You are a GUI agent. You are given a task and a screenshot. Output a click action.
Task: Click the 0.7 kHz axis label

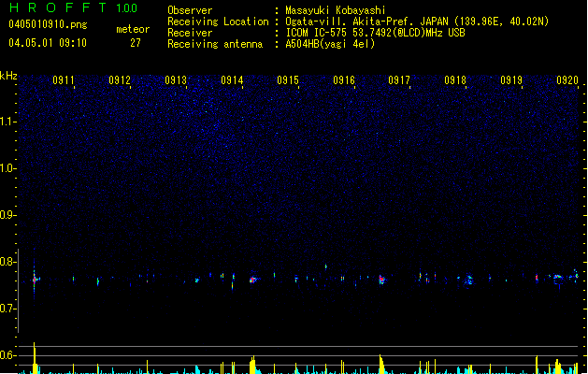click(7, 309)
